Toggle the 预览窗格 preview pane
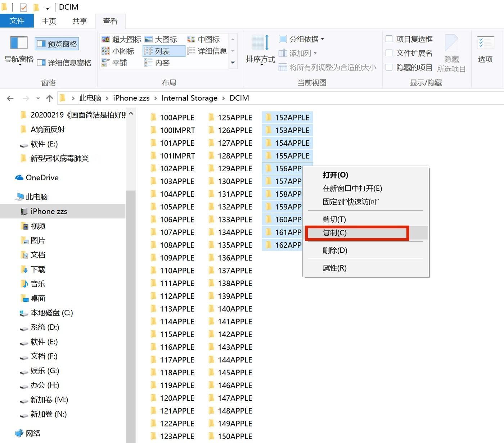 pyautogui.click(x=57, y=44)
